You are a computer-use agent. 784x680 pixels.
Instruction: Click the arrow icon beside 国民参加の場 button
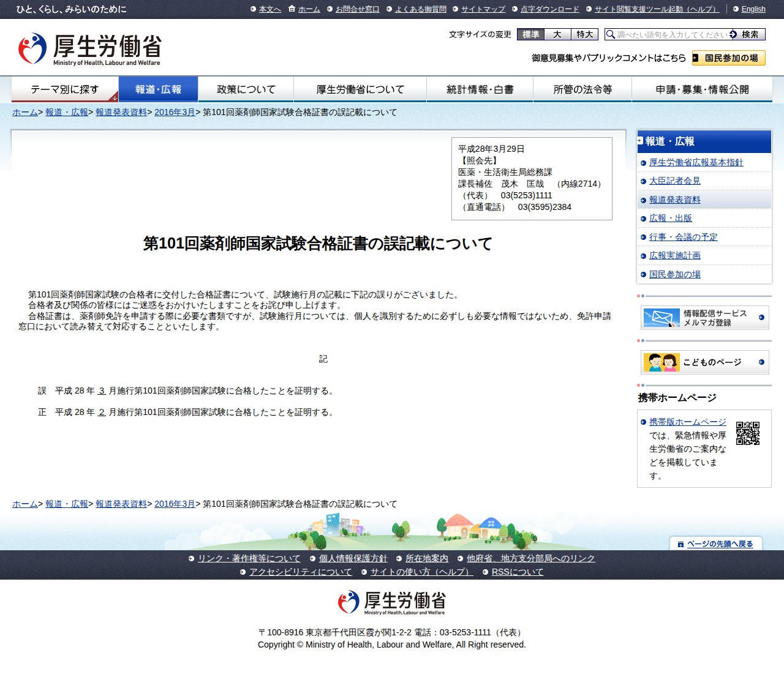[696, 58]
